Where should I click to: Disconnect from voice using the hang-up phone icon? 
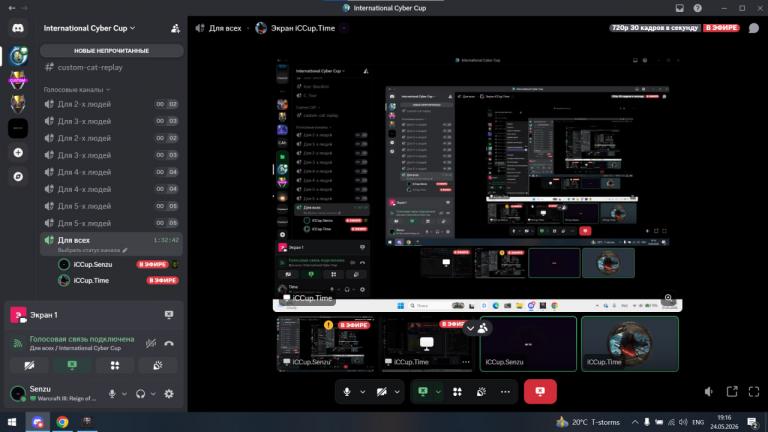tap(169, 343)
